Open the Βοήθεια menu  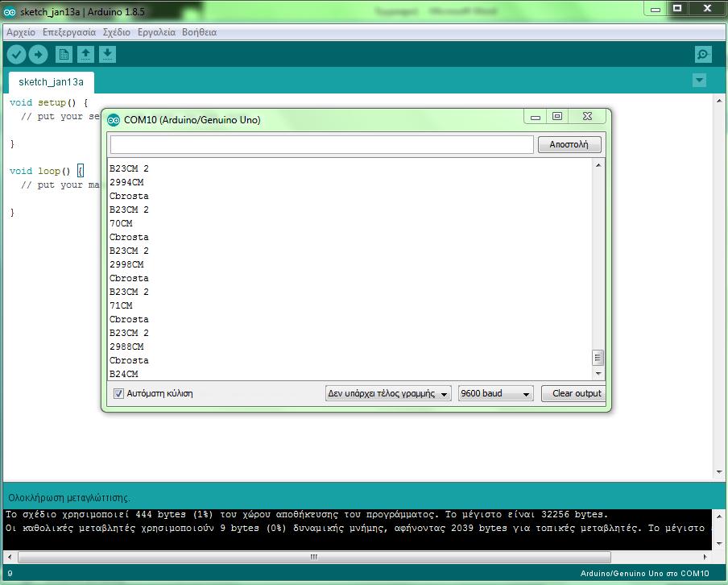coord(199,32)
